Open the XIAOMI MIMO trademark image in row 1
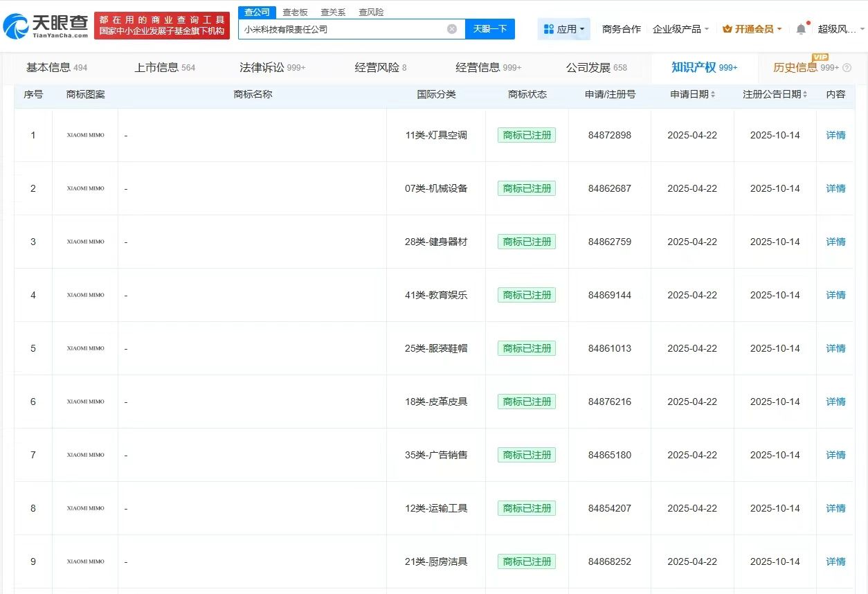Screen dimensions: 868x594 85,135
